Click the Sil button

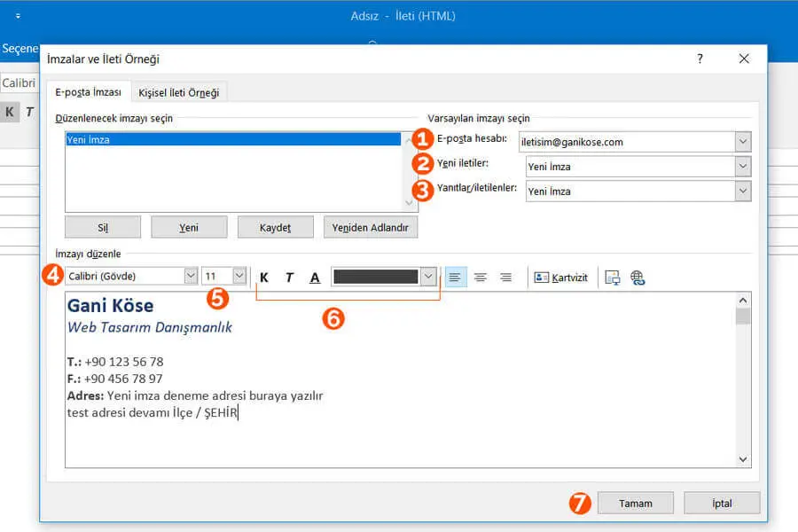[x=103, y=228]
